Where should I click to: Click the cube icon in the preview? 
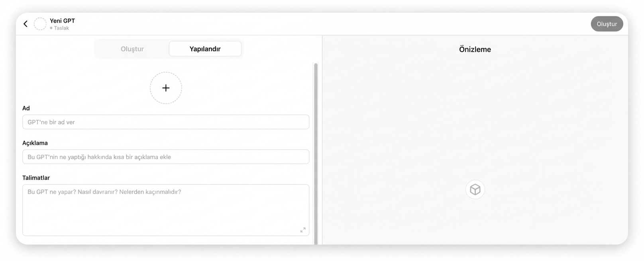point(475,189)
